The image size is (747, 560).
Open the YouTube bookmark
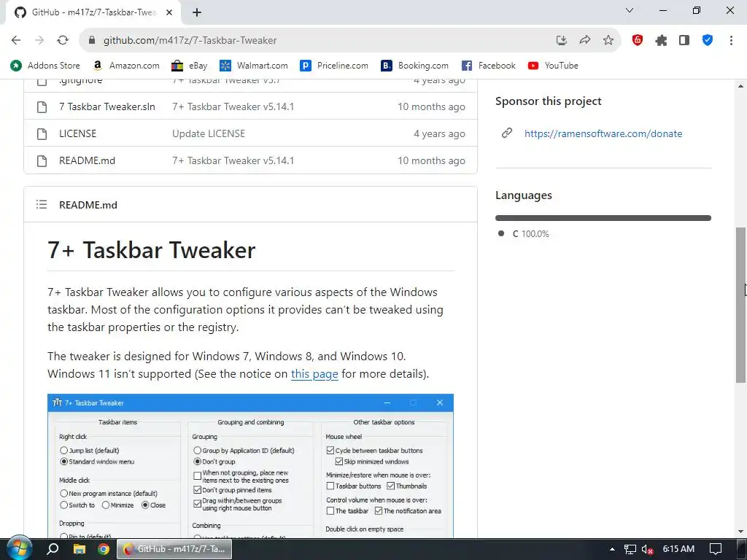553,66
